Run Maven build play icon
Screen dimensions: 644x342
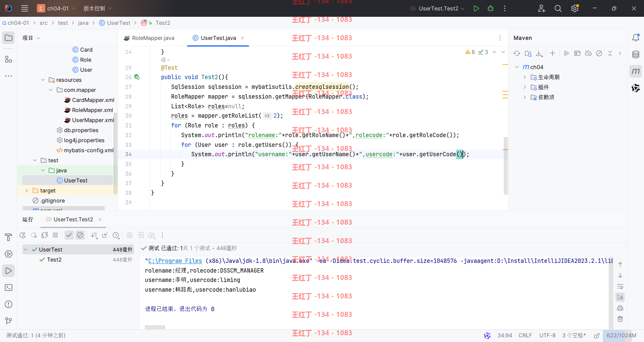[x=567, y=53]
